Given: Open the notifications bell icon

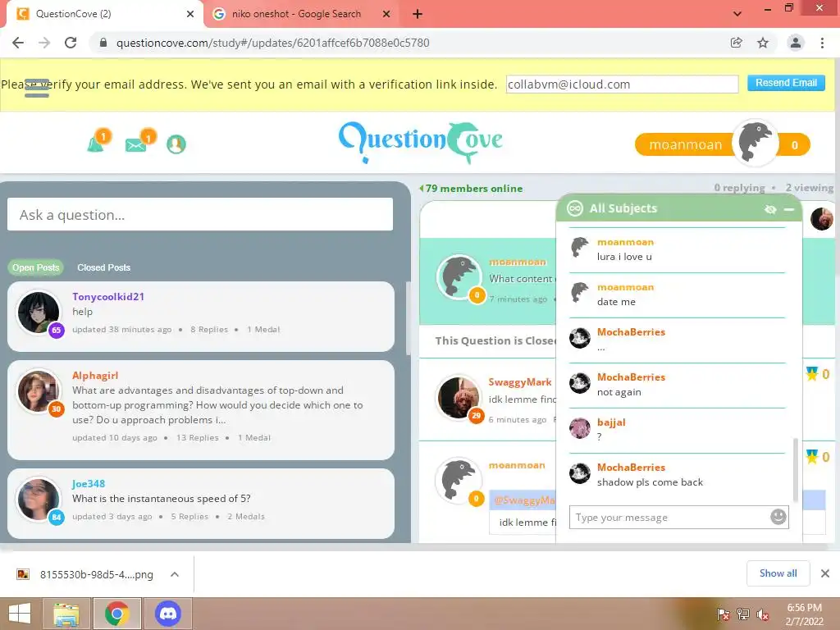Looking at the screenshot, I should 95,144.
